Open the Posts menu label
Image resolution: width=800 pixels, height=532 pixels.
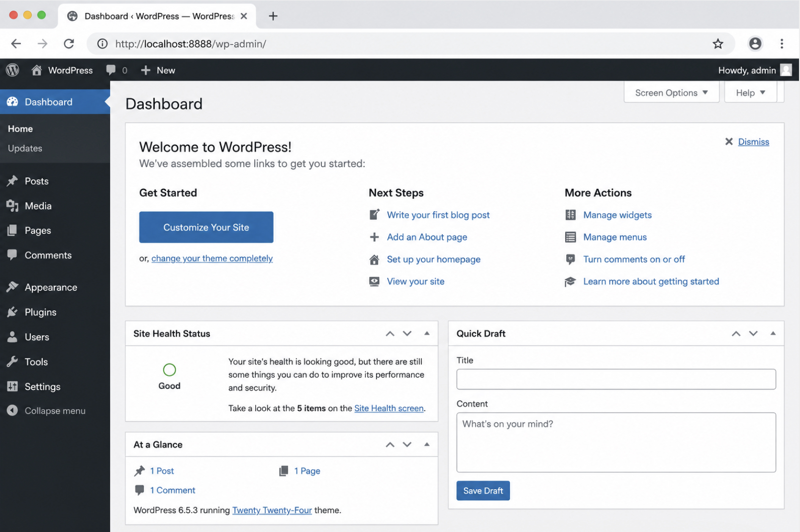37,181
